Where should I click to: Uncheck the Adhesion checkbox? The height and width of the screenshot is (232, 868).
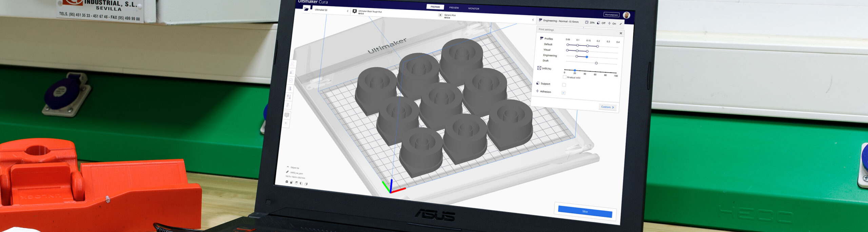[x=564, y=93]
